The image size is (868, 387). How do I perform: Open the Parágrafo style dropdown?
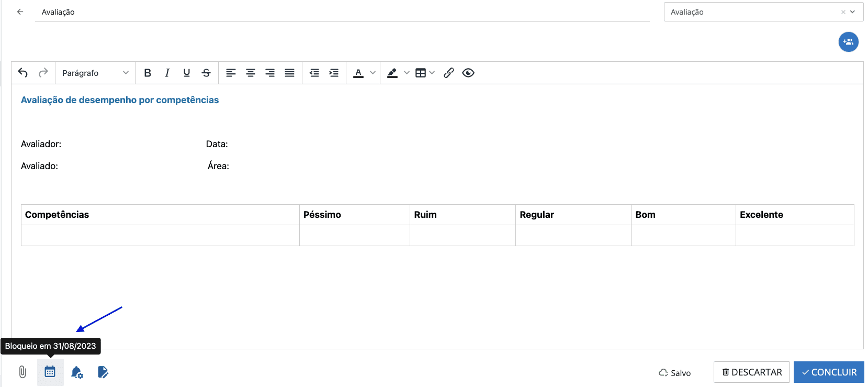point(95,73)
